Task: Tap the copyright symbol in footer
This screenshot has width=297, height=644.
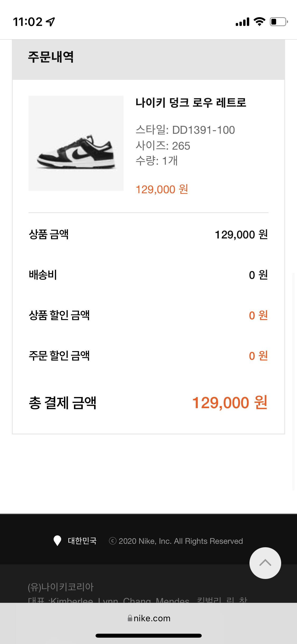Action: pyautogui.click(x=113, y=541)
